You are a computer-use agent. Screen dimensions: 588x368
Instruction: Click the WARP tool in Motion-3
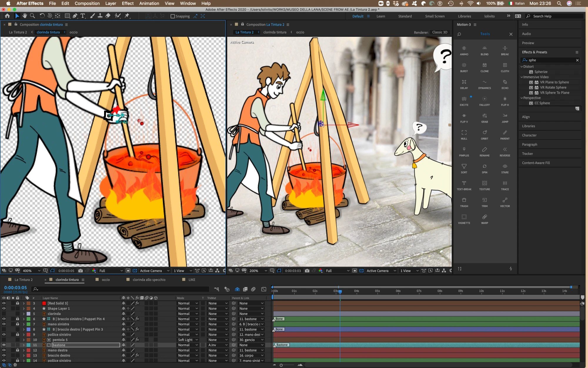coord(485,219)
